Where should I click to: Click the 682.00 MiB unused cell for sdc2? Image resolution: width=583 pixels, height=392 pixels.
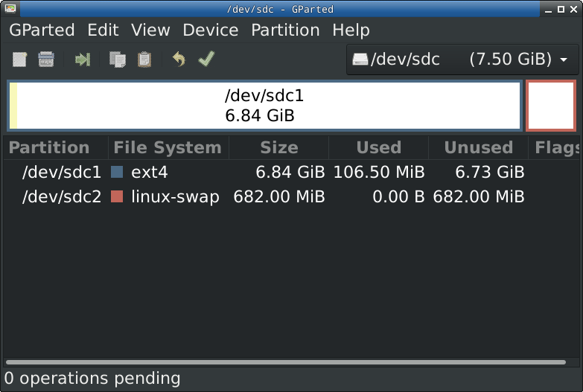pos(479,197)
